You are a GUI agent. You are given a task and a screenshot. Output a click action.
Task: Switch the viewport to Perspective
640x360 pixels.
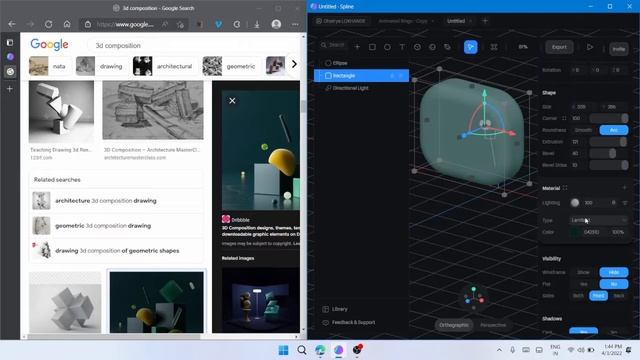(x=493, y=325)
